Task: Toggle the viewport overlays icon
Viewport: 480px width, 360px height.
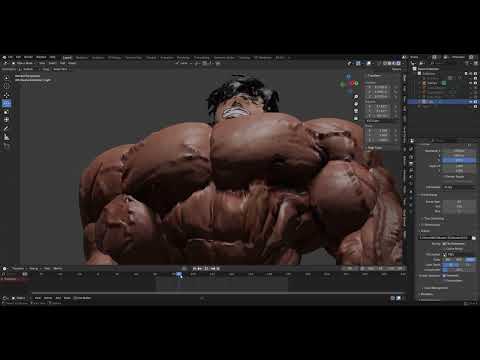Action: point(369,63)
